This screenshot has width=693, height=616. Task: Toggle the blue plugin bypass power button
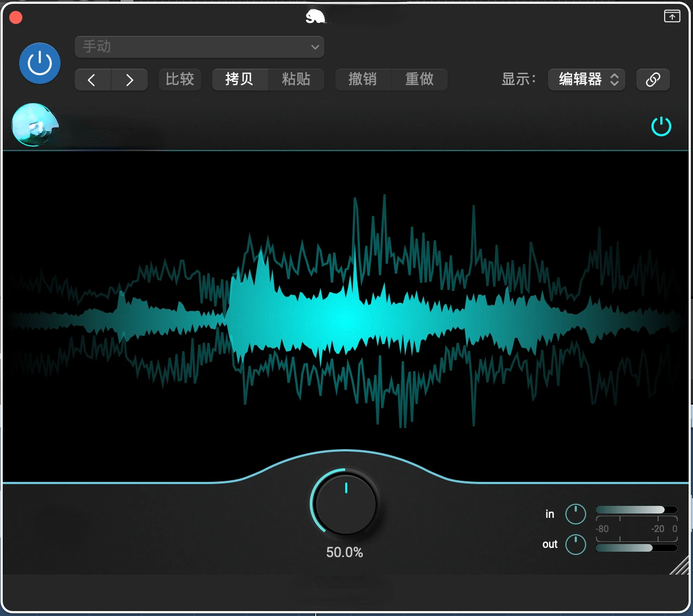click(x=40, y=63)
